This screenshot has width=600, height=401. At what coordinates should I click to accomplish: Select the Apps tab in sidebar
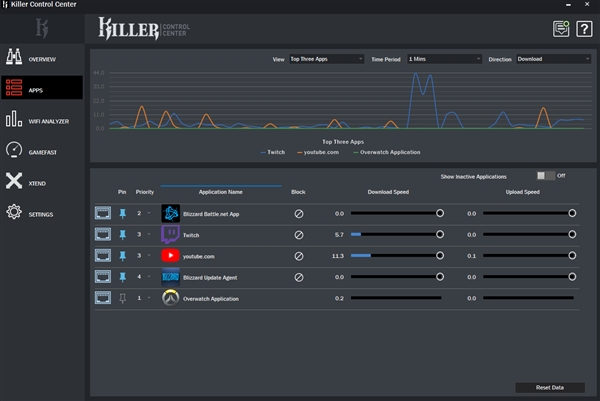point(41,89)
